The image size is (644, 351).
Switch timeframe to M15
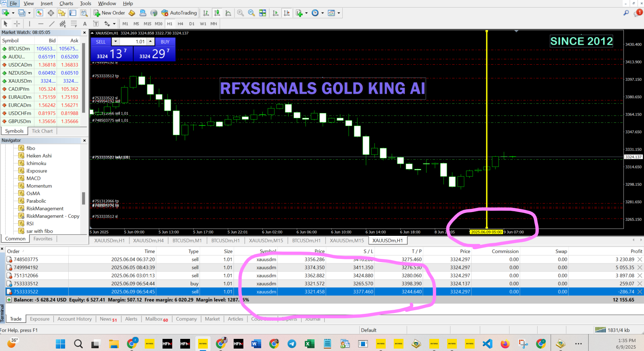click(148, 24)
